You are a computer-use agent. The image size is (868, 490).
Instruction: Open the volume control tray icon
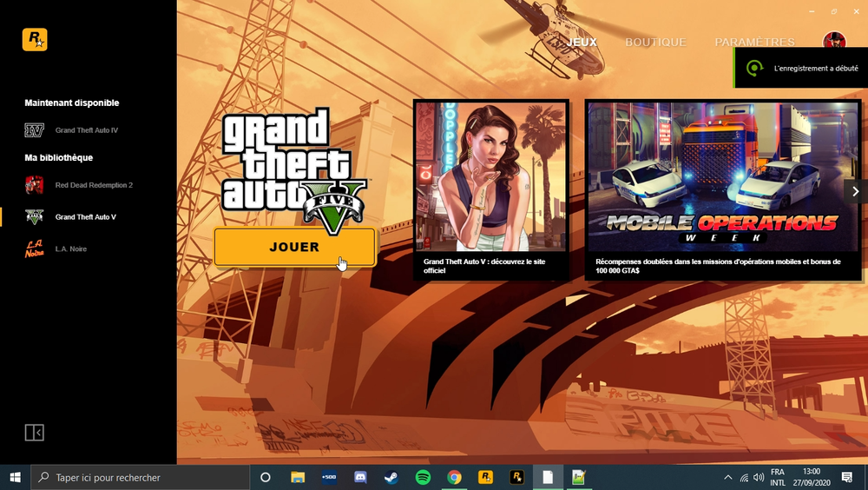(759, 477)
